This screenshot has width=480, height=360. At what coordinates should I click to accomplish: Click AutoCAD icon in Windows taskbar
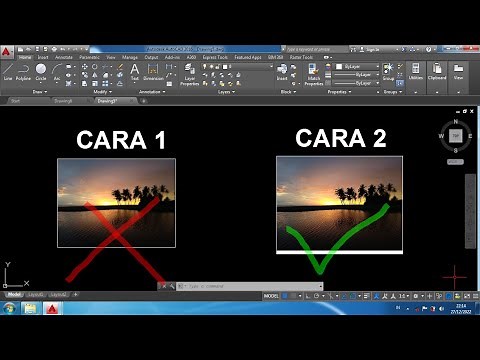[52, 308]
